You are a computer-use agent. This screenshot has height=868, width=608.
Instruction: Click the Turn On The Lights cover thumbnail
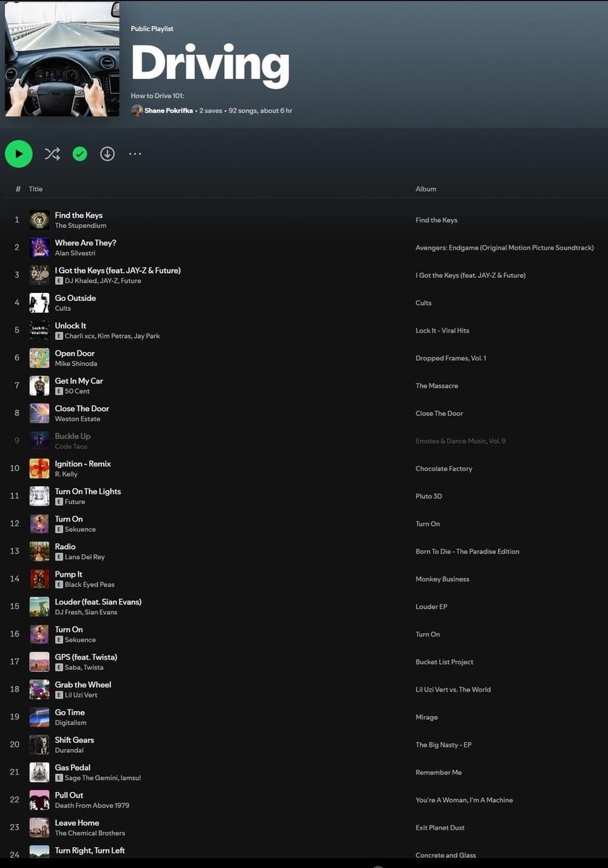pos(39,496)
